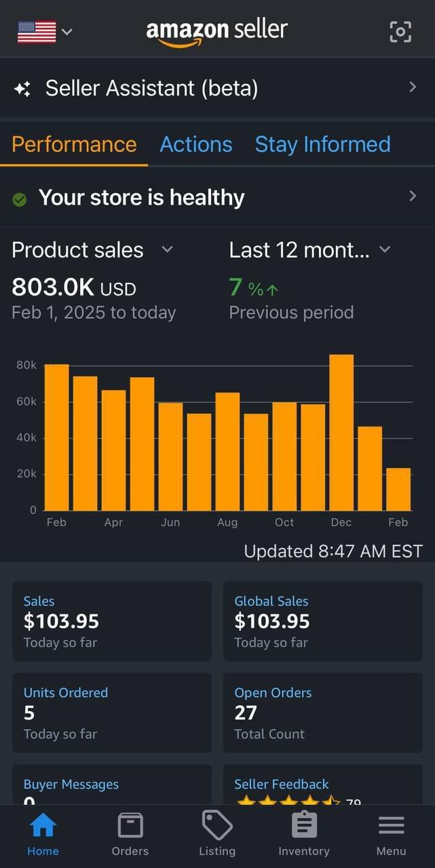
Task: Open the Inventory clipboard icon
Action: (304, 827)
